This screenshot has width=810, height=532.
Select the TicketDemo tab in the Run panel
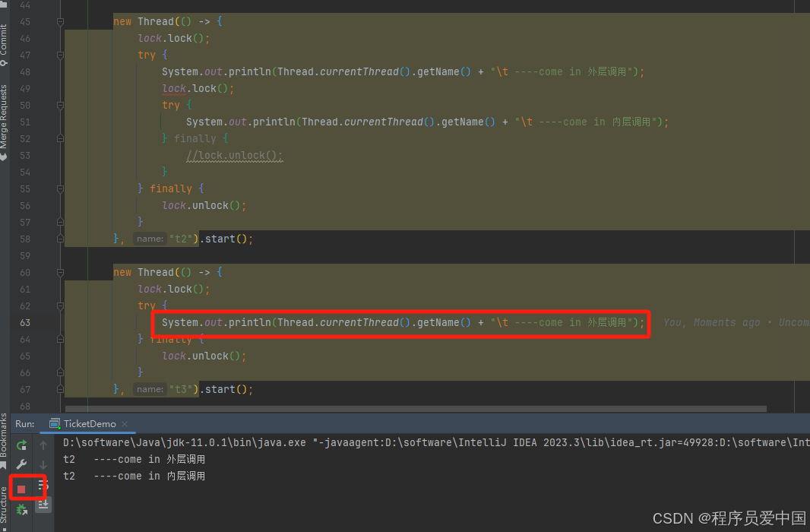(90, 424)
